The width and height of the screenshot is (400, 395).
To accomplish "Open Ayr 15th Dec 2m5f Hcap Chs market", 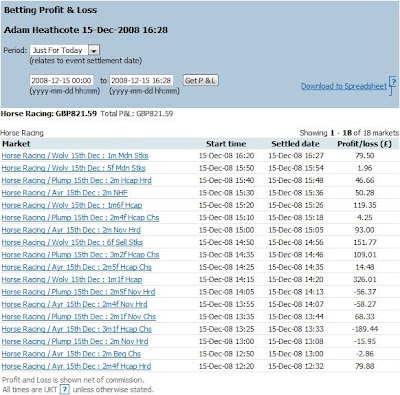I will (x=77, y=267).
